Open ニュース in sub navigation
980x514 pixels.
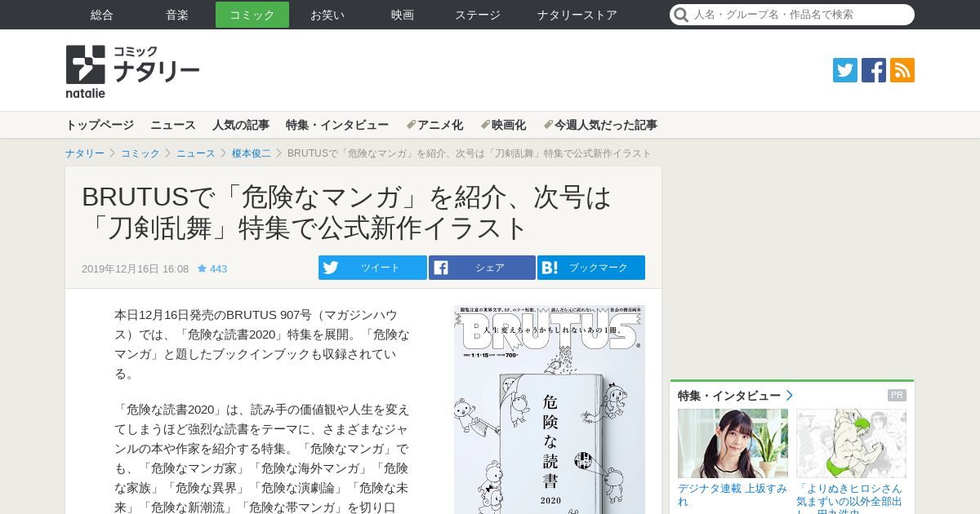(x=173, y=125)
